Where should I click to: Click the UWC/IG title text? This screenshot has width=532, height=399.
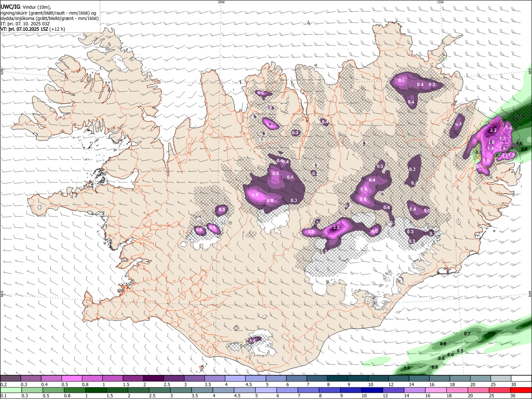tap(10, 7)
